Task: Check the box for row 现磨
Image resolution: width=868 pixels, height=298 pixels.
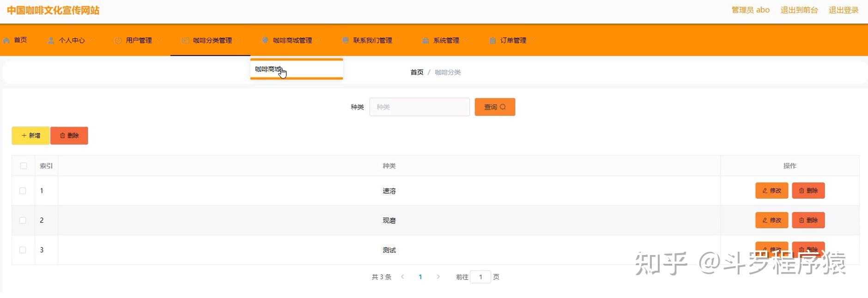Action: tap(23, 220)
